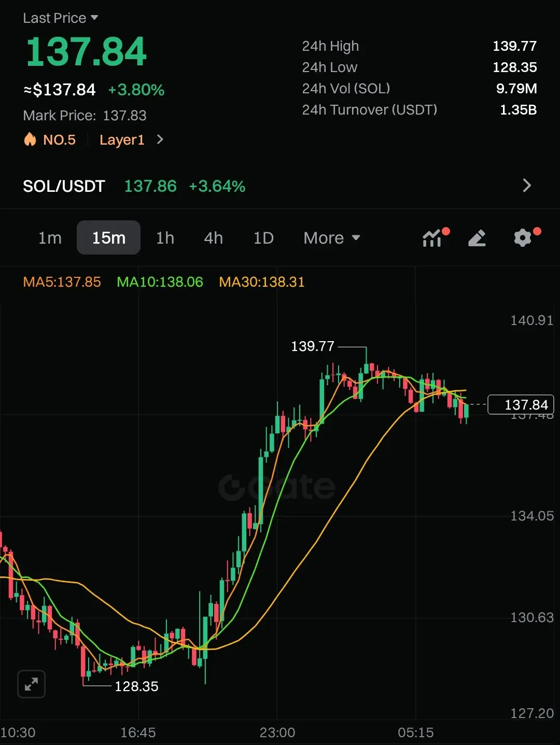Choose the 4h timeframe
This screenshot has width=560, height=745.
(x=213, y=238)
